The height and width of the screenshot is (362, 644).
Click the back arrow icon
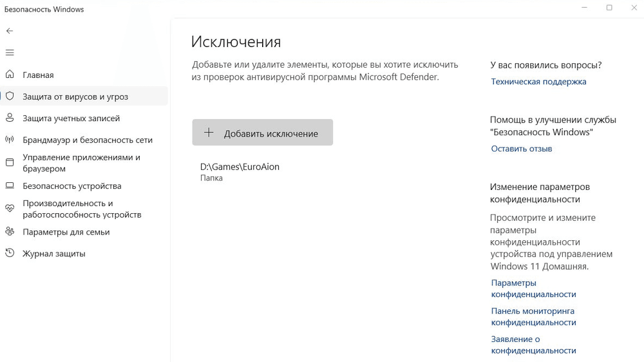pyautogui.click(x=10, y=31)
